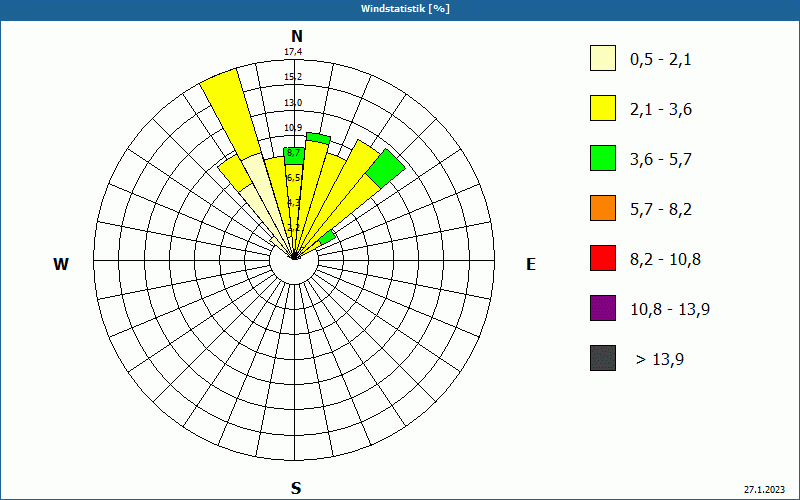800x500 pixels.
Task: Click the legend label "5,7 - 8,2"
Action: pos(661,210)
